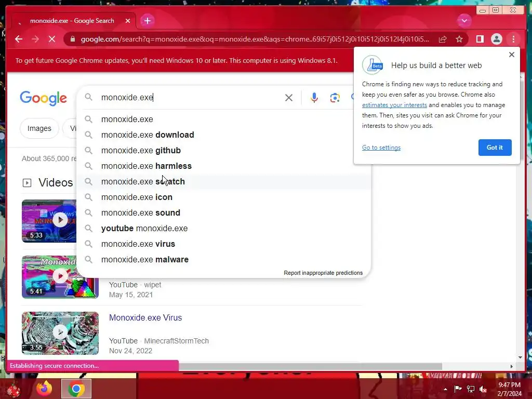View site info via the padlock icon
This screenshot has height=399, width=532.
(x=72, y=39)
